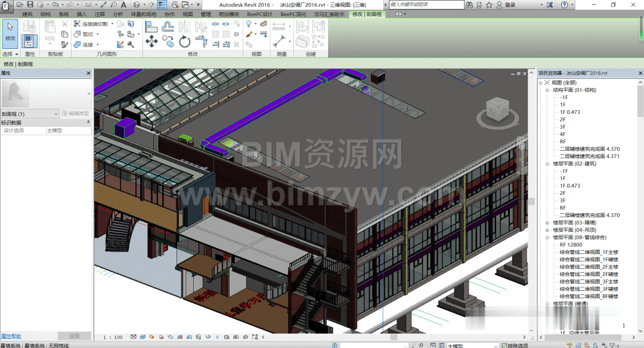Click the Autodesk Exchange apps X icon

pos(550,5)
